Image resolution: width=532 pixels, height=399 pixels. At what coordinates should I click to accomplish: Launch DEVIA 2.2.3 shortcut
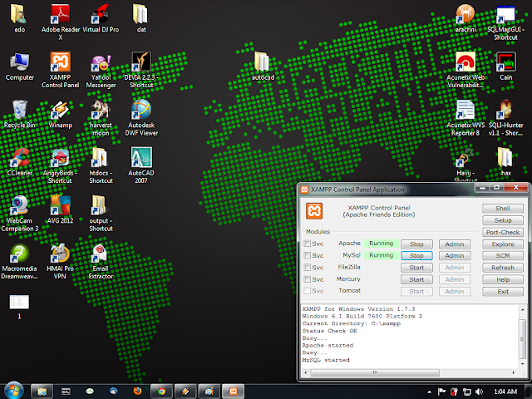point(141,70)
